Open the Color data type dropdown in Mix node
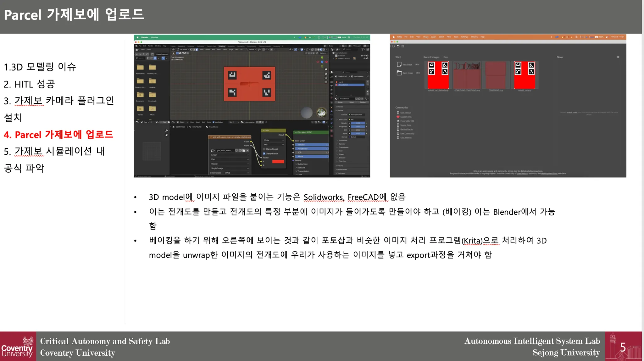Image resolution: width=644 pixels, height=361 pixels. (x=274, y=140)
